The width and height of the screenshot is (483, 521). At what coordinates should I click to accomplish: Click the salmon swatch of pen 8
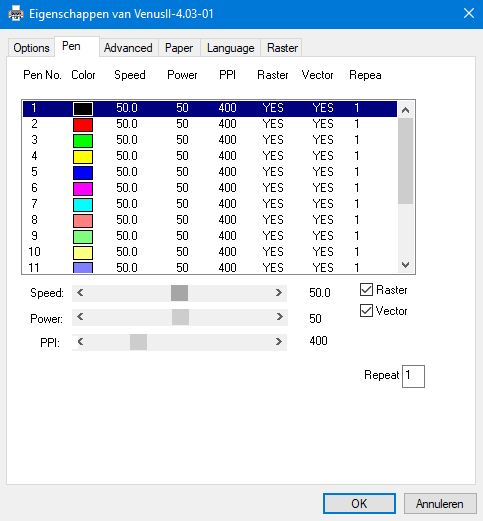pos(83,221)
